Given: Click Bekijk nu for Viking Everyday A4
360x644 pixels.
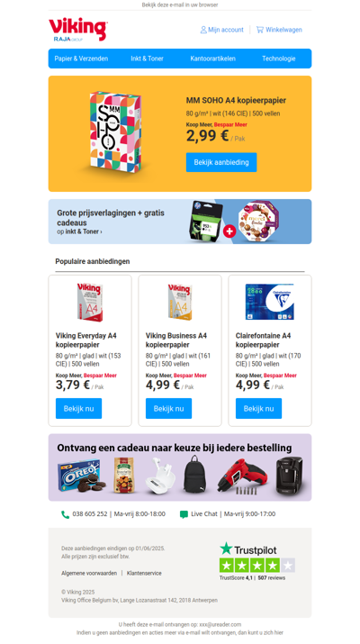Looking at the screenshot, I should click(79, 409).
